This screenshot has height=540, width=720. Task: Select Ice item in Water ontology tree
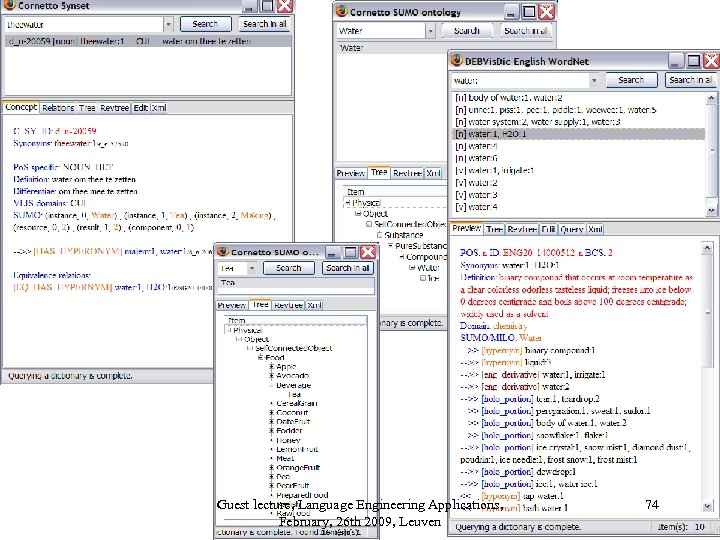pyautogui.click(x=433, y=278)
